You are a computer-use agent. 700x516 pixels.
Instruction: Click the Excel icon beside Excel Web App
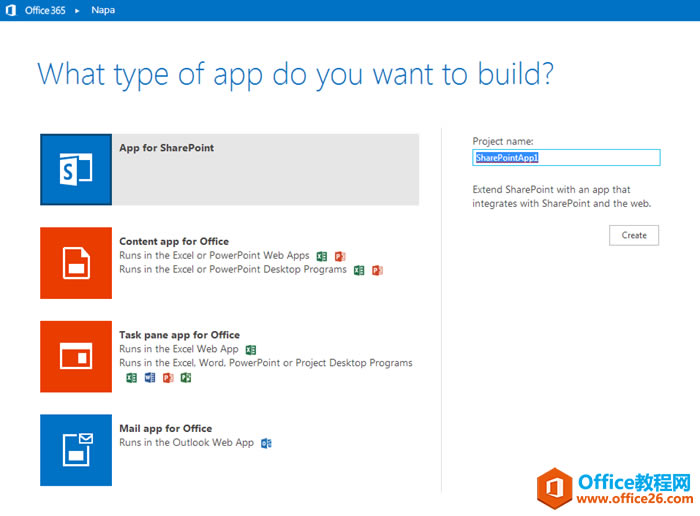coord(251,350)
